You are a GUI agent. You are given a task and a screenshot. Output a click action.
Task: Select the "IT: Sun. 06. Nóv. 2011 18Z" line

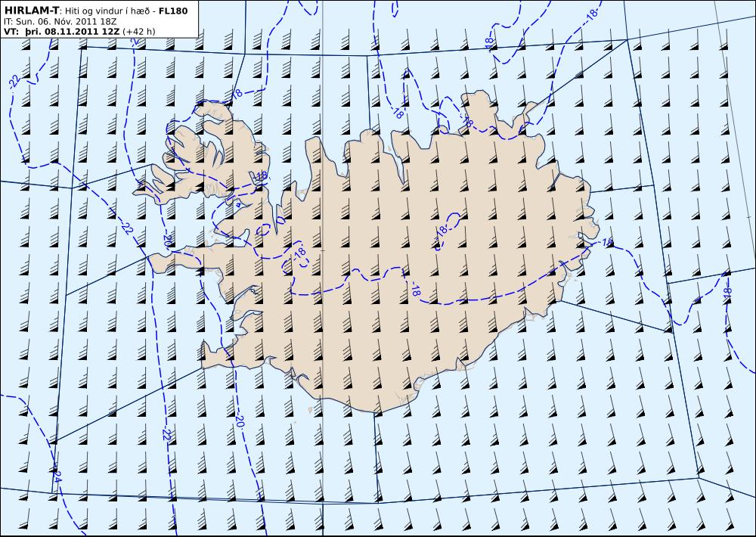click(x=60, y=22)
